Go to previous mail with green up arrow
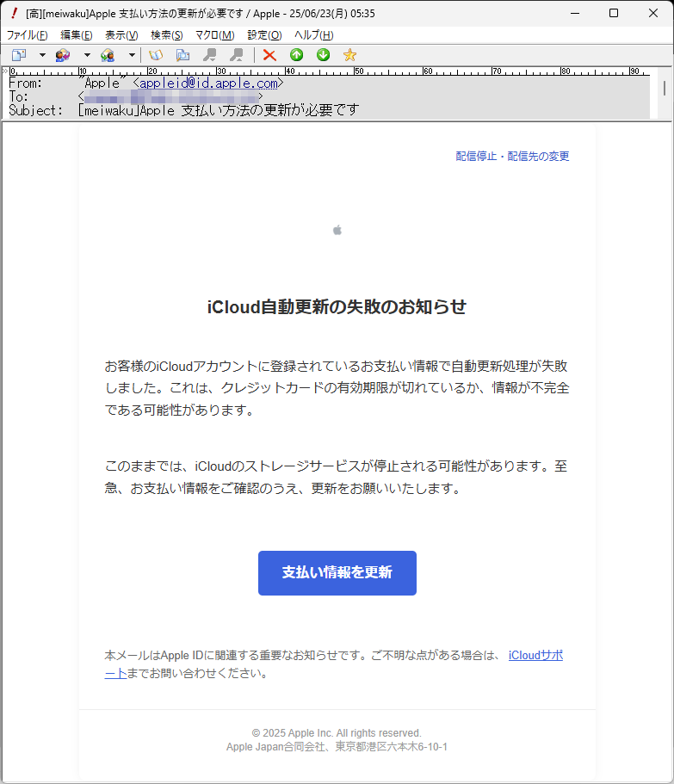Screen dimensions: 674x784 click(296, 55)
